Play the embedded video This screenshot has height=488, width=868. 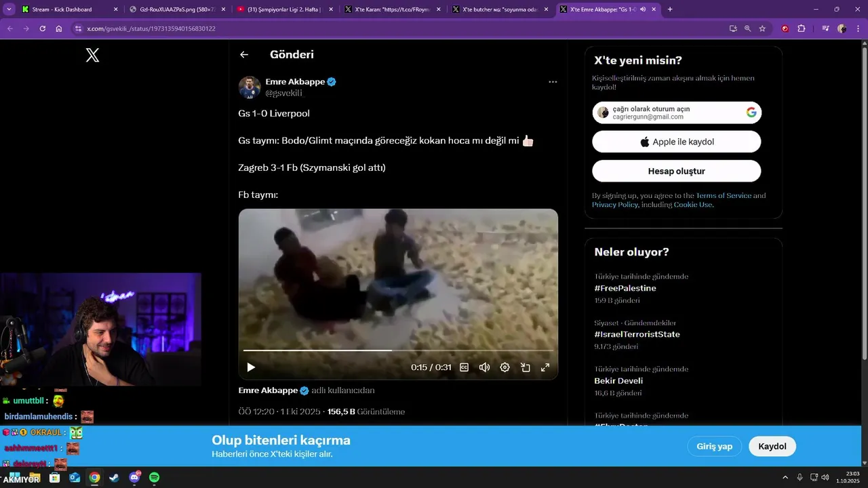point(251,367)
